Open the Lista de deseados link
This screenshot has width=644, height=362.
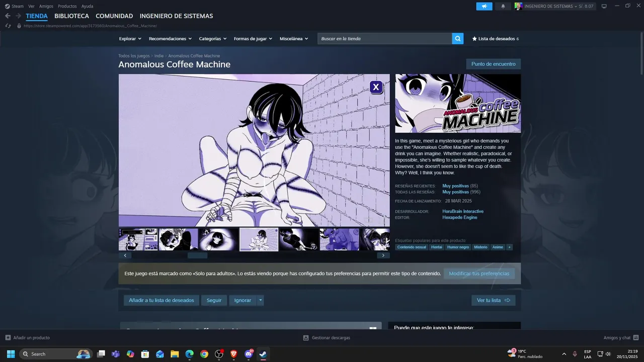pos(495,39)
